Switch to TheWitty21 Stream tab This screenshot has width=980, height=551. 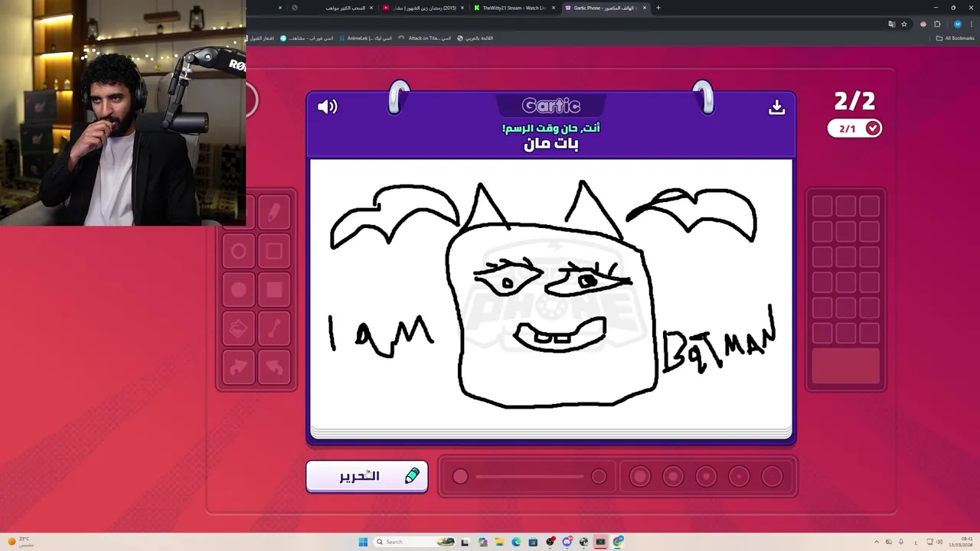[x=513, y=8]
